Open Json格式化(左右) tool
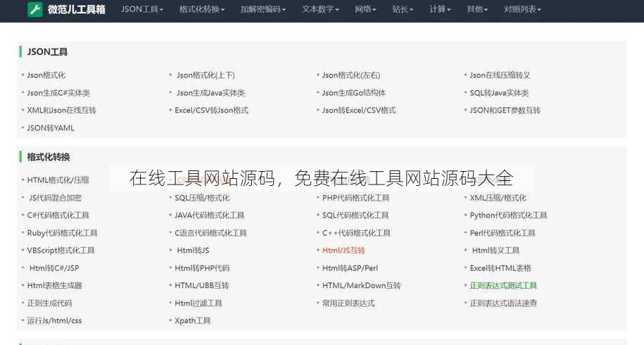This screenshot has width=644, height=345. click(x=351, y=75)
